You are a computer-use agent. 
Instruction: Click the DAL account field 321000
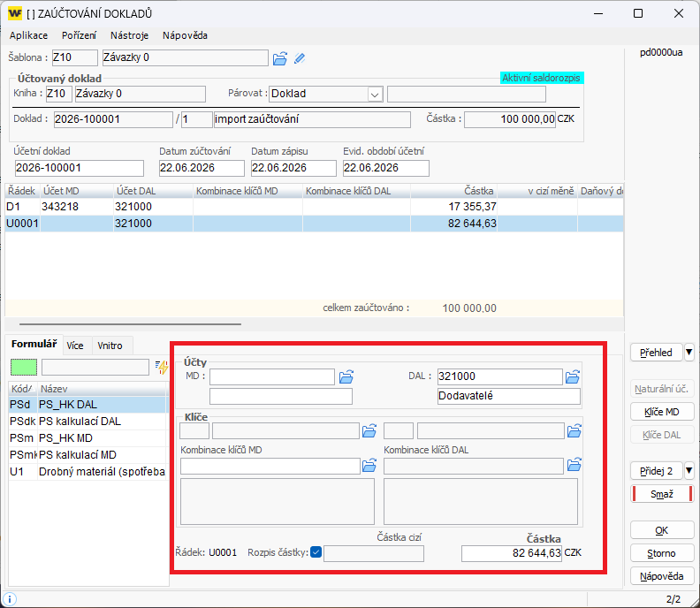pyautogui.click(x=499, y=376)
